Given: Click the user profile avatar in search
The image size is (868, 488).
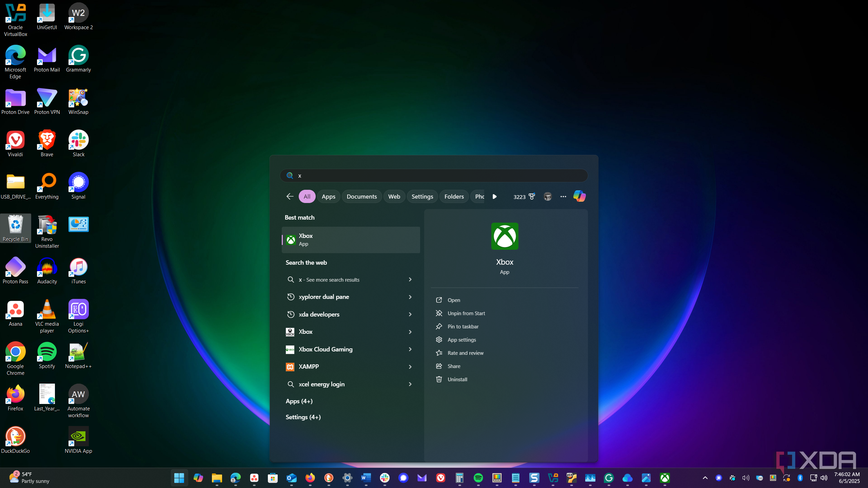Looking at the screenshot, I should [x=548, y=197].
